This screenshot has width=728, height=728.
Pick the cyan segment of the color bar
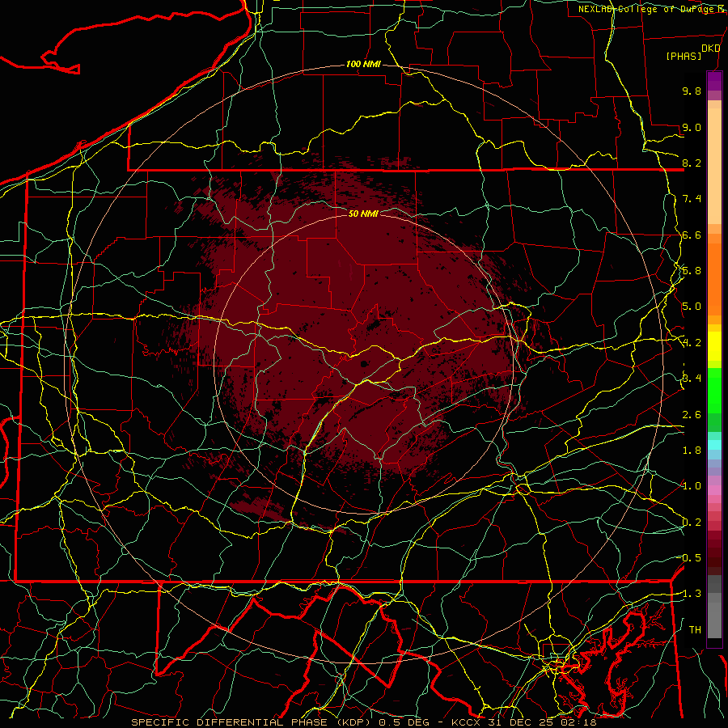714,445
